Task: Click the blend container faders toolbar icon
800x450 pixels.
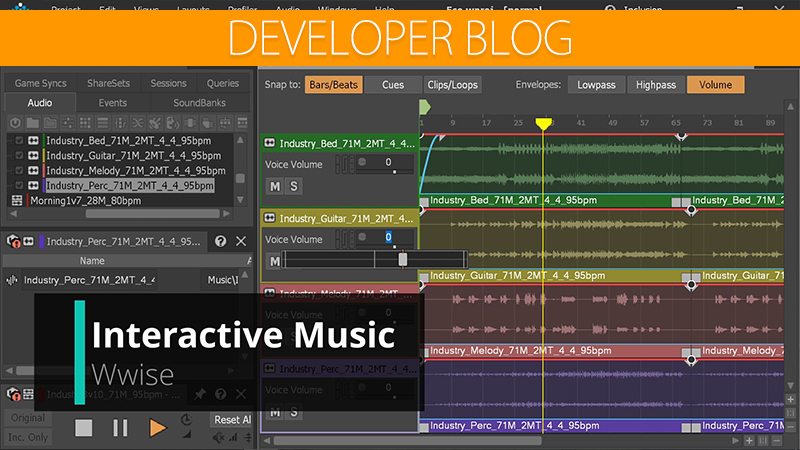Action: pyautogui.click(x=120, y=122)
